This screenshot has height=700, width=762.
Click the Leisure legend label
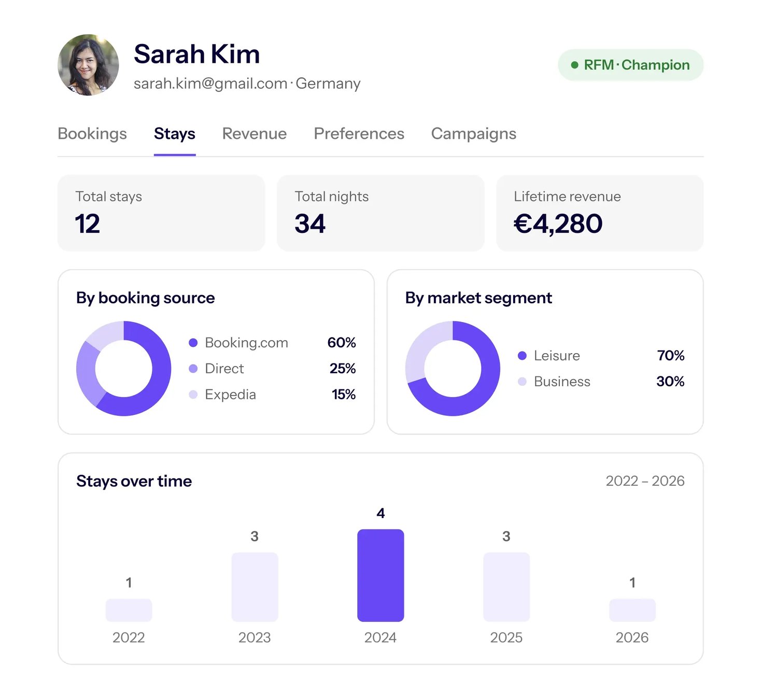pos(557,356)
